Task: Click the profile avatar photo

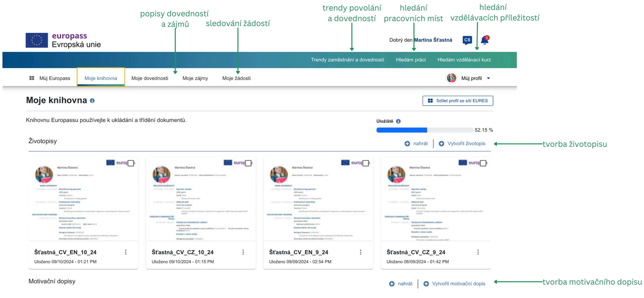Action: (451, 78)
